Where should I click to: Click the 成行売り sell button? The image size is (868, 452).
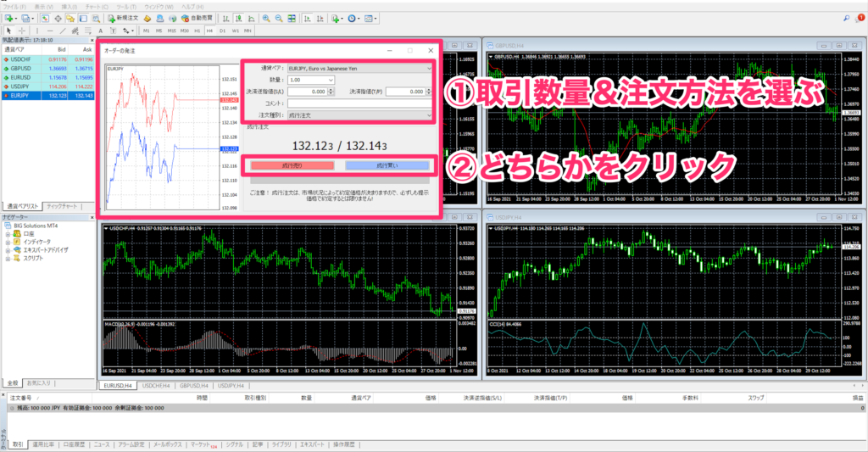(292, 165)
